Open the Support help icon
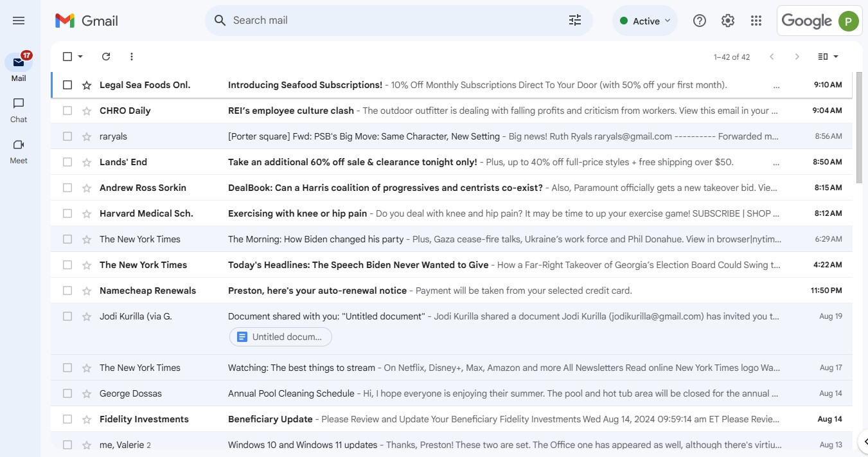This screenshot has width=868, height=457. coord(700,21)
